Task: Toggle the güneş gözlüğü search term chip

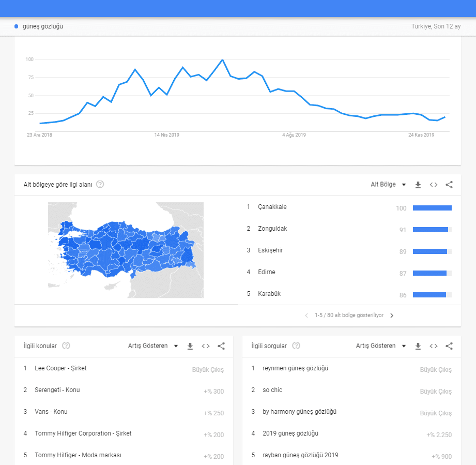Action: 40,26
